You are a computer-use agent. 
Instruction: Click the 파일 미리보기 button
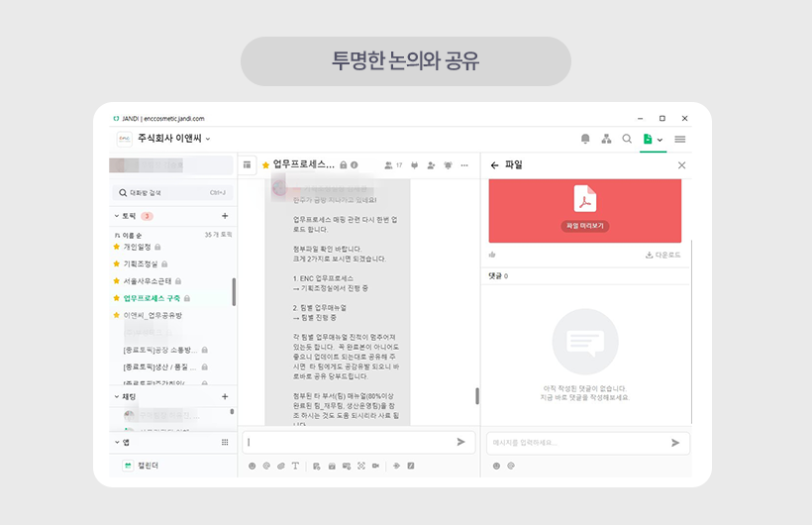pyautogui.click(x=585, y=226)
